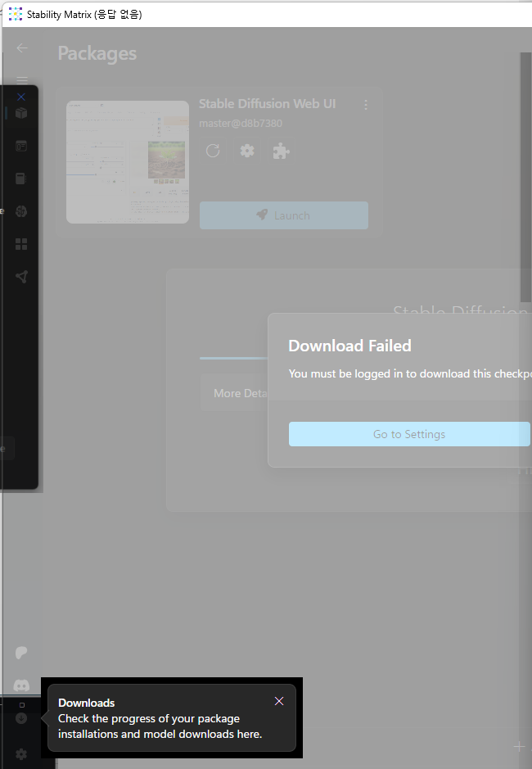Screen dimensions: 532x769
Task: Open the Model Browser brain icon
Action: tap(21, 211)
